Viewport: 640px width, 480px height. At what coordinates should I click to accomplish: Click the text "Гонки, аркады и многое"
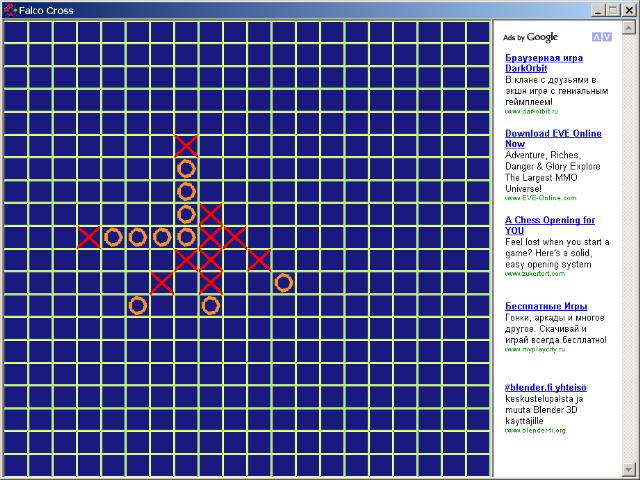tap(555, 318)
